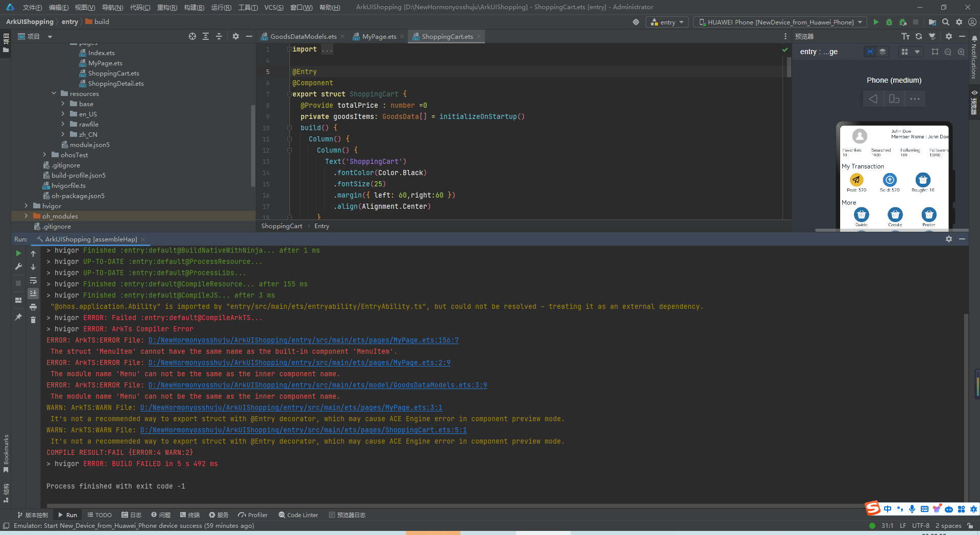This screenshot has width=980, height=535.
Task: Zoom in the previewer
Action: [x=961, y=52]
